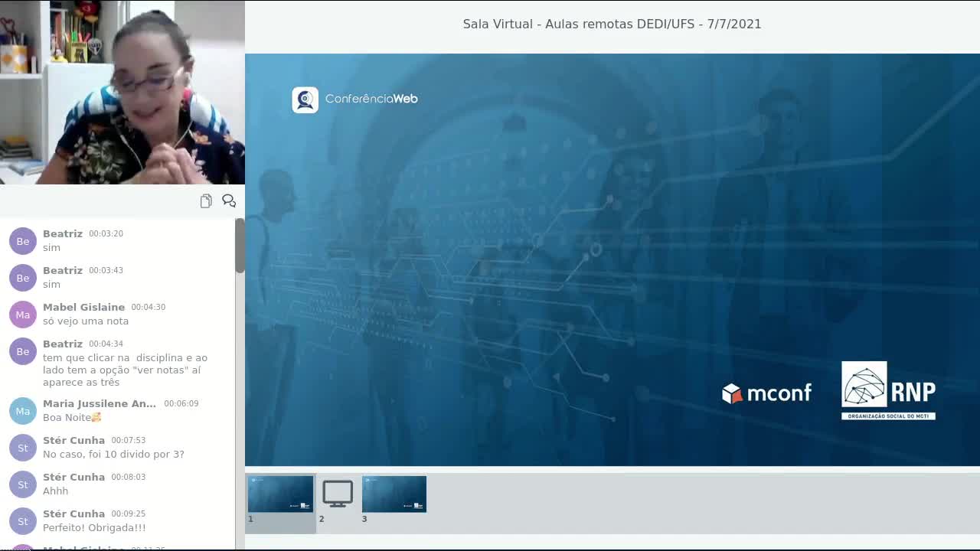
Task: Click the 'sim' message at 00:03:43
Action: click(51, 285)
